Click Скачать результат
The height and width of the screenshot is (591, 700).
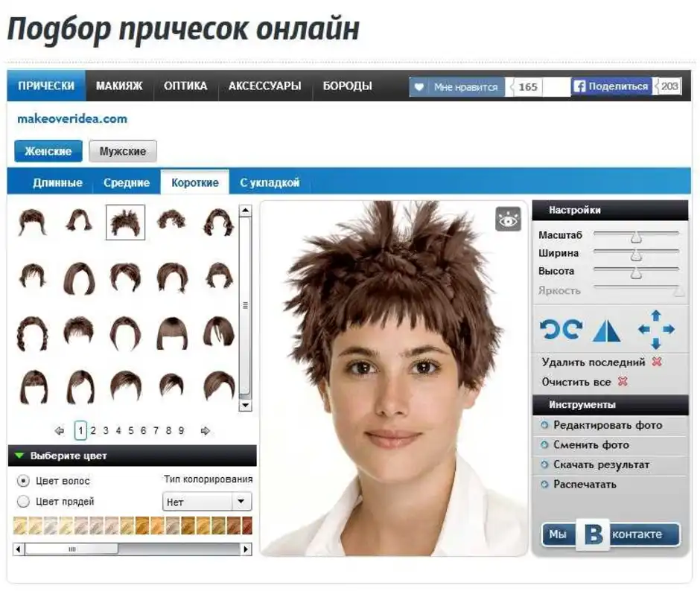click(x=602, y=464)
